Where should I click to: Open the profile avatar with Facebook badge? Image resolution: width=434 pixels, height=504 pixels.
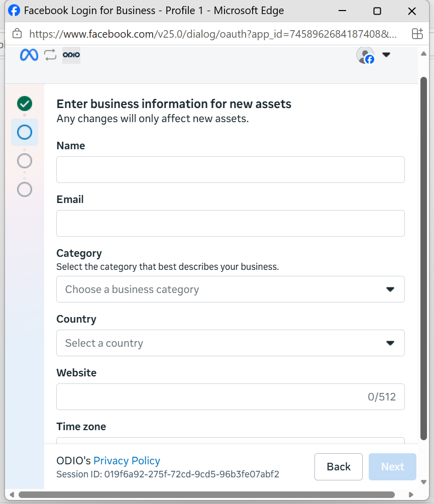pyautogui.click(x=366, y=55)
